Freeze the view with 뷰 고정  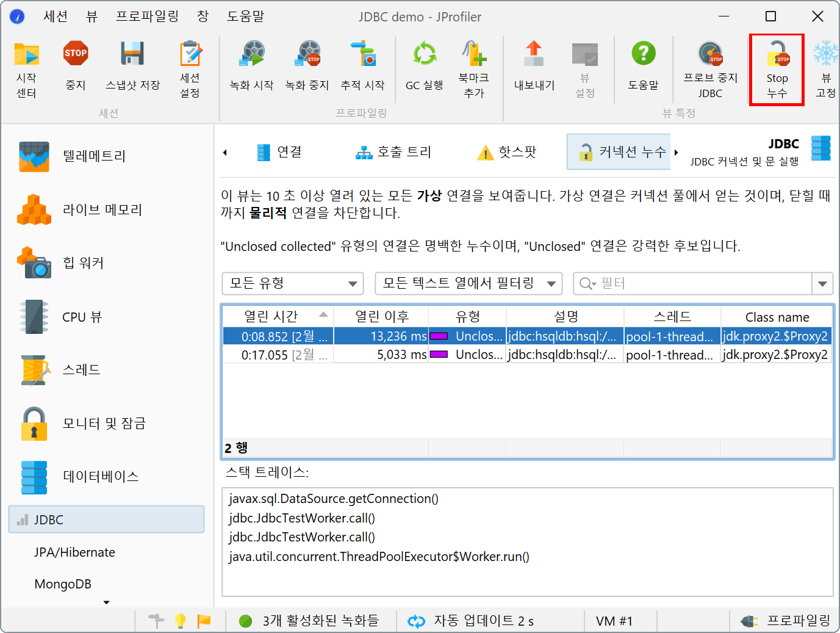tap(826, 70)
